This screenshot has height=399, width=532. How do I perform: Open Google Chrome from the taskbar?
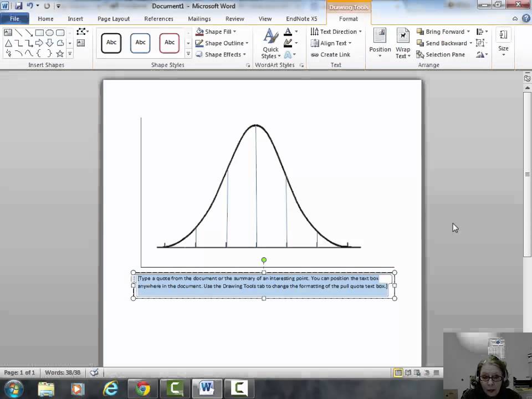pos(143,389)
